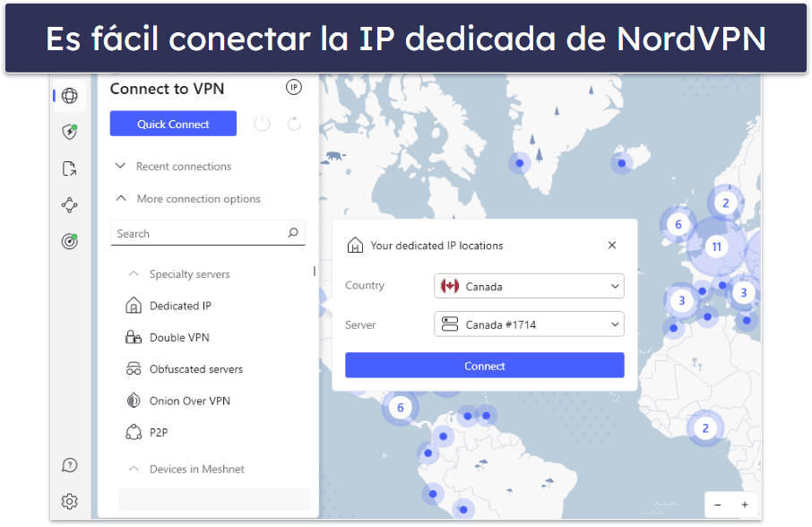
Task: Click the circled IP icon beside Connect to VPN
Action: click(x=294, y=88)
